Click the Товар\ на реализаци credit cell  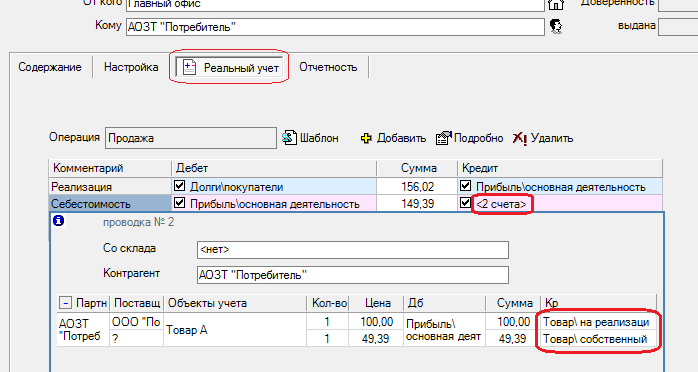tap(598, 322)
